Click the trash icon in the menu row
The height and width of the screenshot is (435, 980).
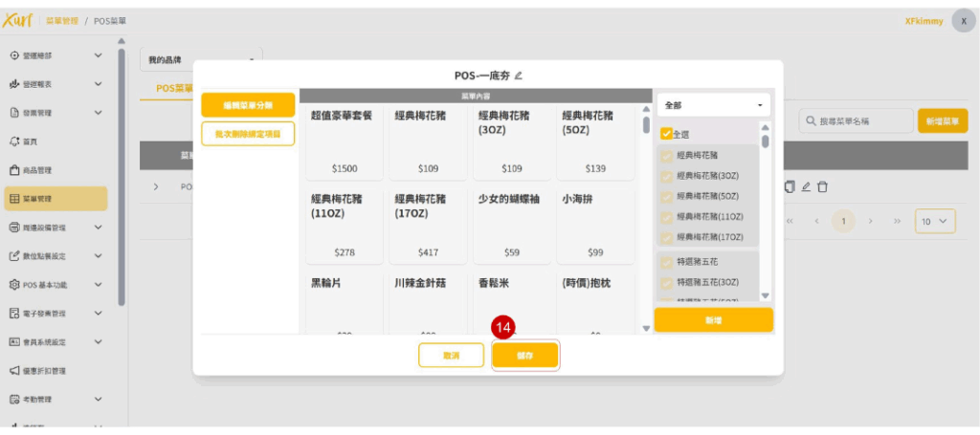(822, 186)
